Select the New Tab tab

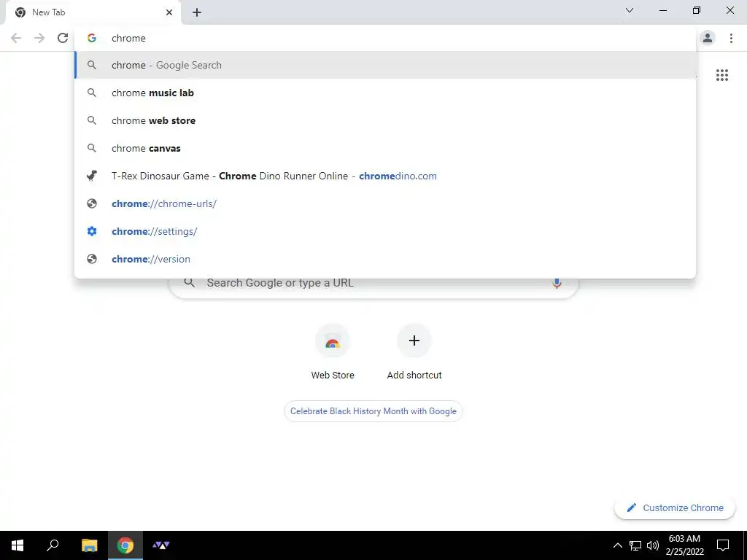pos(94,13)
